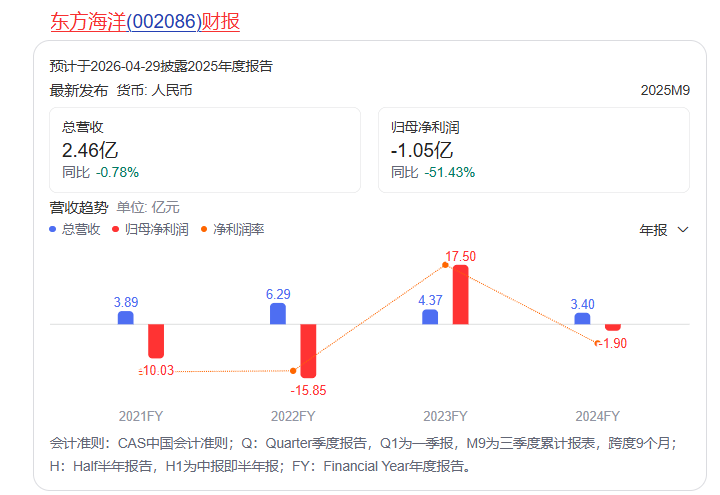The image size is (720, 495).
Task: Click the orange margin point at 2024FY
Action: 598,343
